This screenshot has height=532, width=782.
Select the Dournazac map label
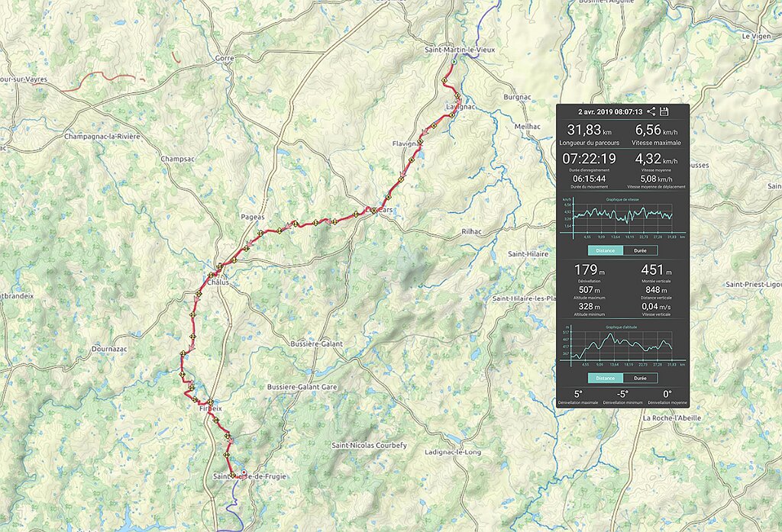point(109,349)
